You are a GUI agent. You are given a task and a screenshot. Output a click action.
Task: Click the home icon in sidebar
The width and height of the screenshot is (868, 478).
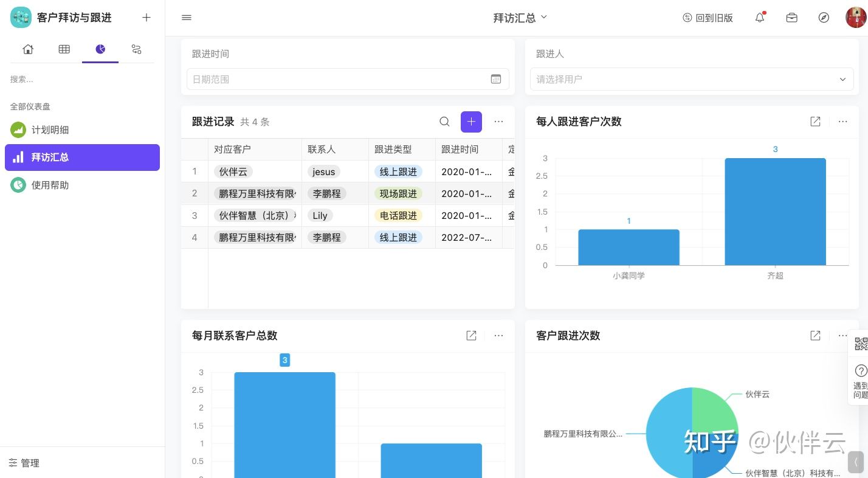28,50
